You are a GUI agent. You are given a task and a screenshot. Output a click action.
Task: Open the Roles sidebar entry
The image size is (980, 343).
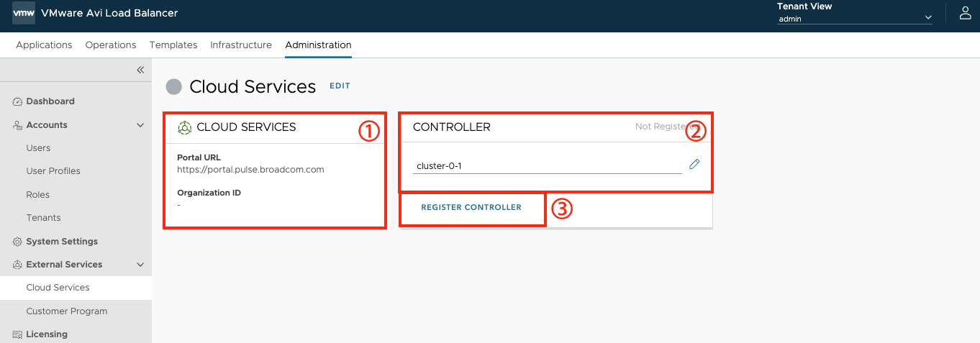pos(37,195)
